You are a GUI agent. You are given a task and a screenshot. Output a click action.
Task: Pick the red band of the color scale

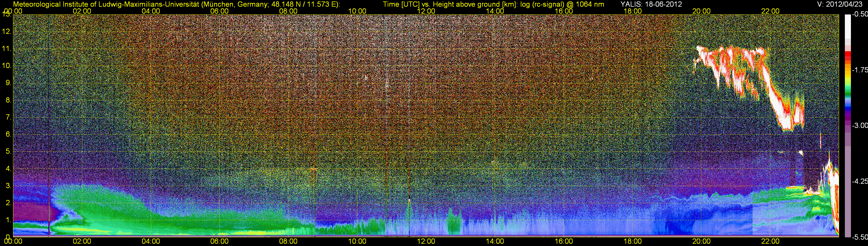tap(848, 56)
